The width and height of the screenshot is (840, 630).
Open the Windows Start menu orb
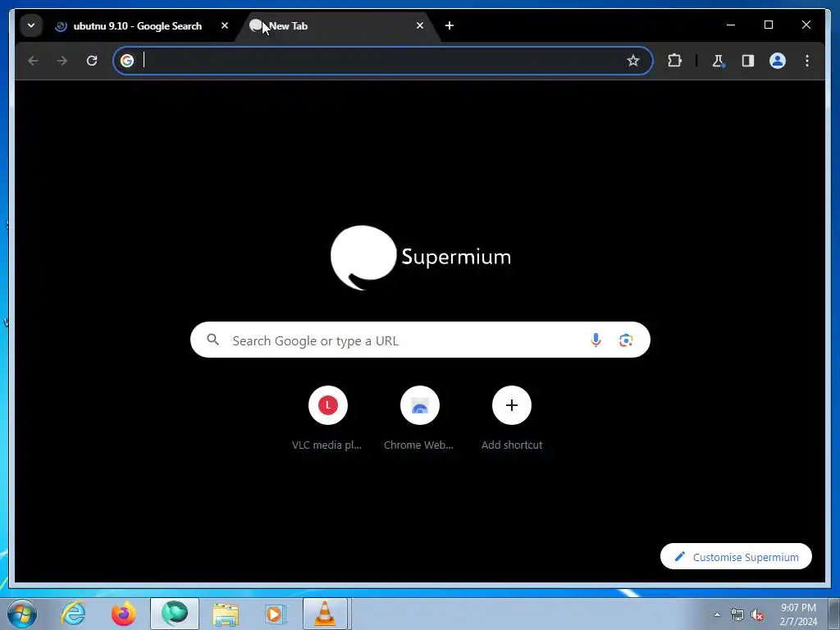(22, 614)
